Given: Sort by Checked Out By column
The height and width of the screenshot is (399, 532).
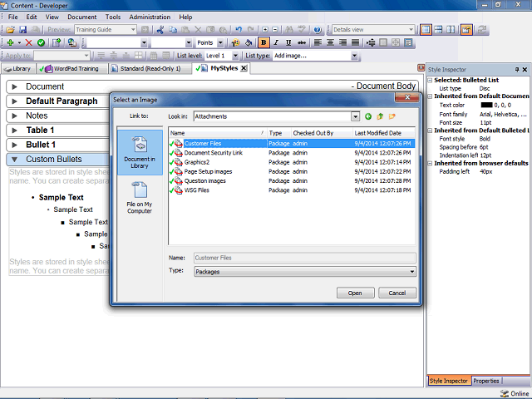Looking at the screenshot, I should (x=322, y=133).
